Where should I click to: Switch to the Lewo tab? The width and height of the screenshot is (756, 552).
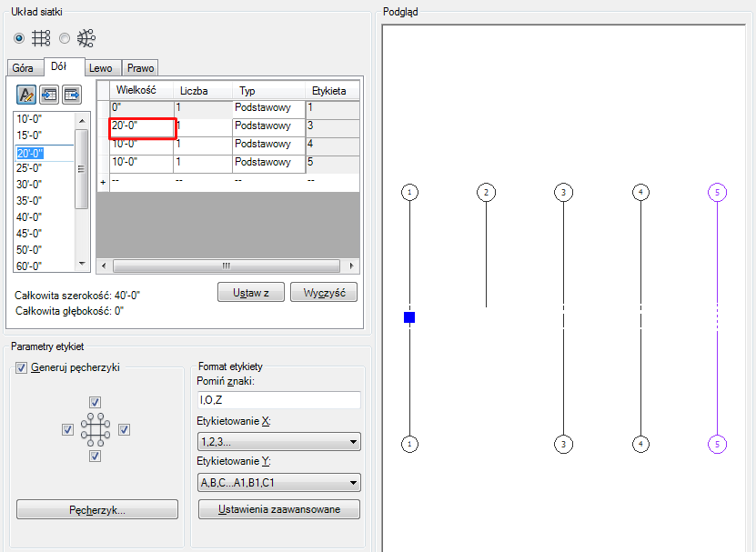coord(103,68)
